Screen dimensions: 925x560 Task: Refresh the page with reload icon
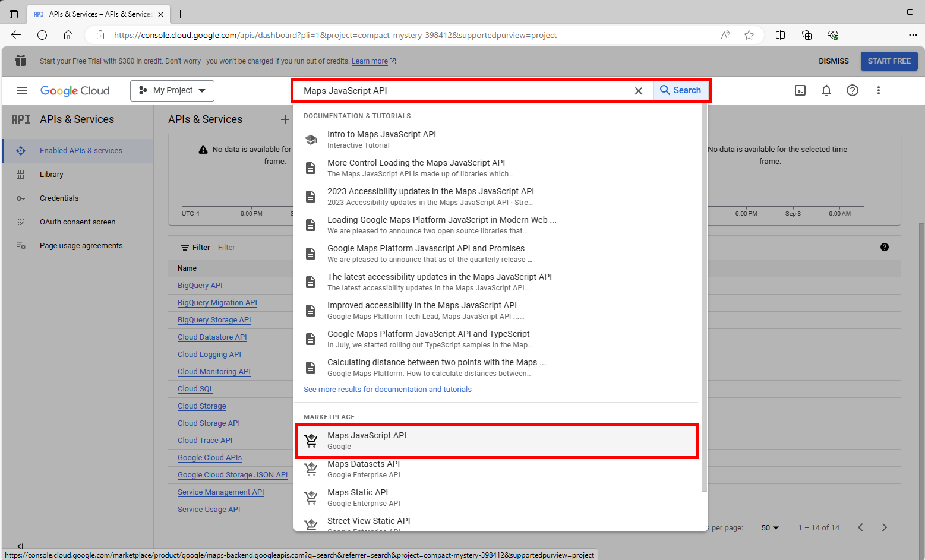(42, 35)
